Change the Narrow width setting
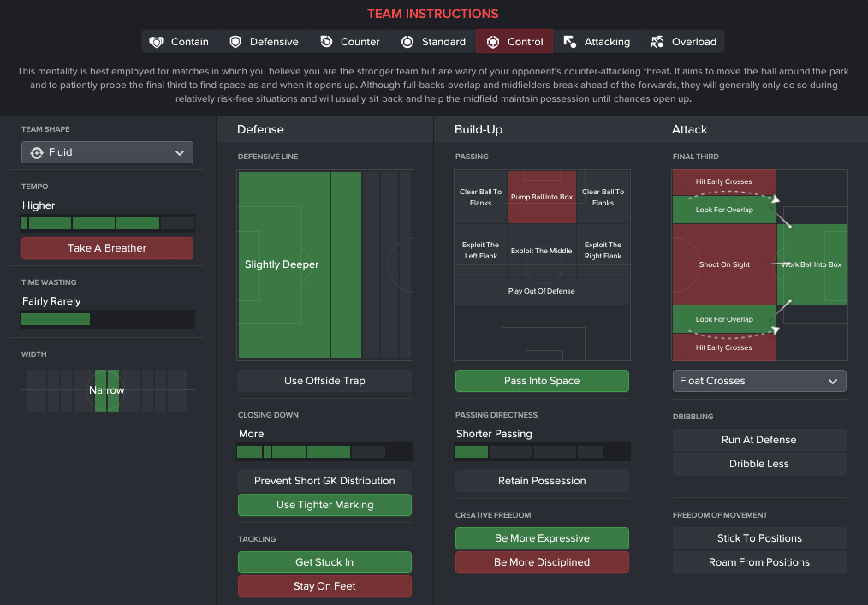Image resolution: width=868 pixels, height=605 pixels. pyautogui.click(x=107, y=390)
